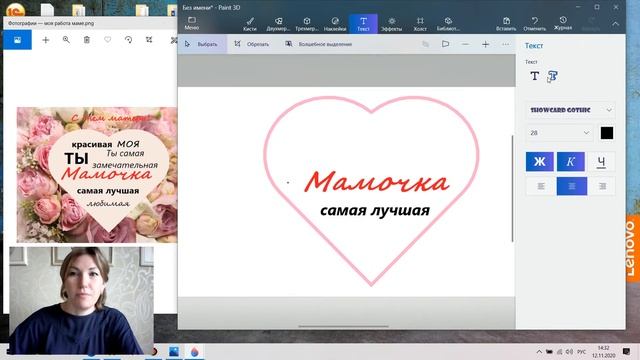This screenshot has height=360, width=640.
Task: Rotate the photo in Photos
Action: point(128,40)
